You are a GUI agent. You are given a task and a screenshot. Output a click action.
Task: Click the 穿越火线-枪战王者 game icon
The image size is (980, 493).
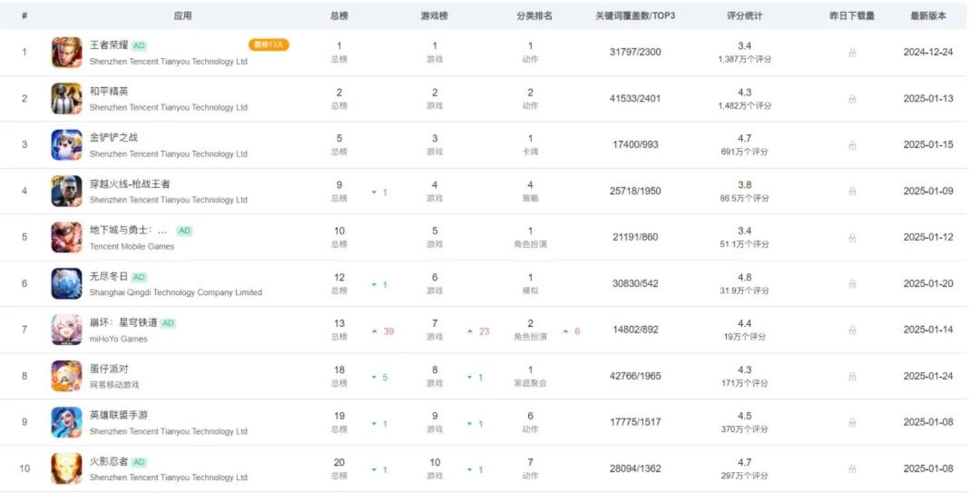67,191
